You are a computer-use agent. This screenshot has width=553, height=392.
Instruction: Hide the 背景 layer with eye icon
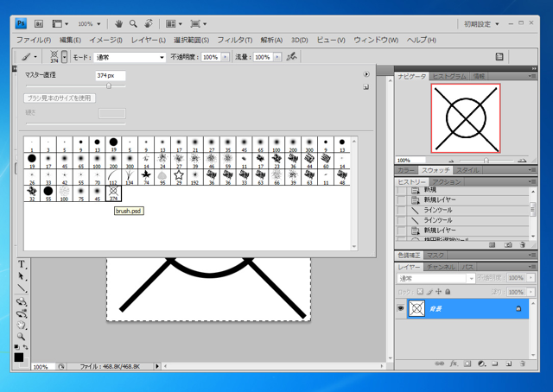pos(401,308)
